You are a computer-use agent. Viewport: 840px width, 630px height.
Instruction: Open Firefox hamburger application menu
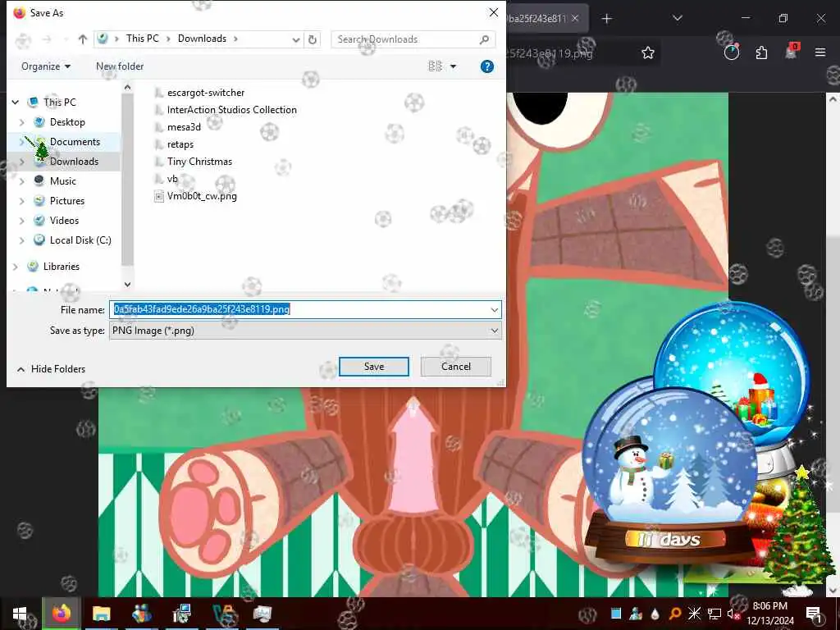point(820,52)
